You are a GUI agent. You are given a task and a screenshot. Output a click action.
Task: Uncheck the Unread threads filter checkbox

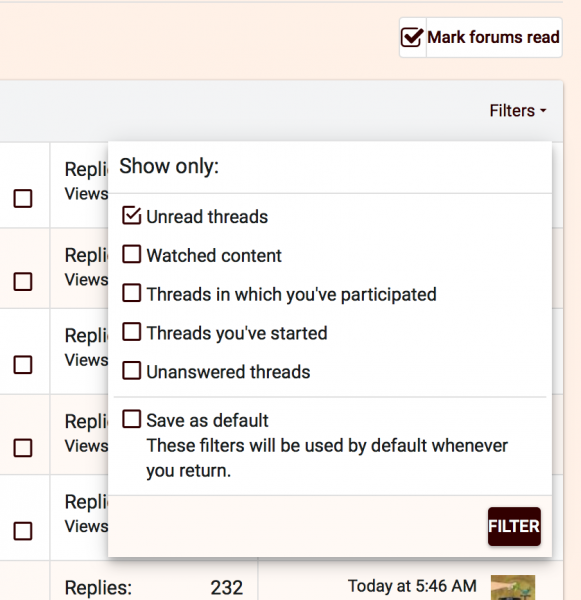[x=131, y=215]
